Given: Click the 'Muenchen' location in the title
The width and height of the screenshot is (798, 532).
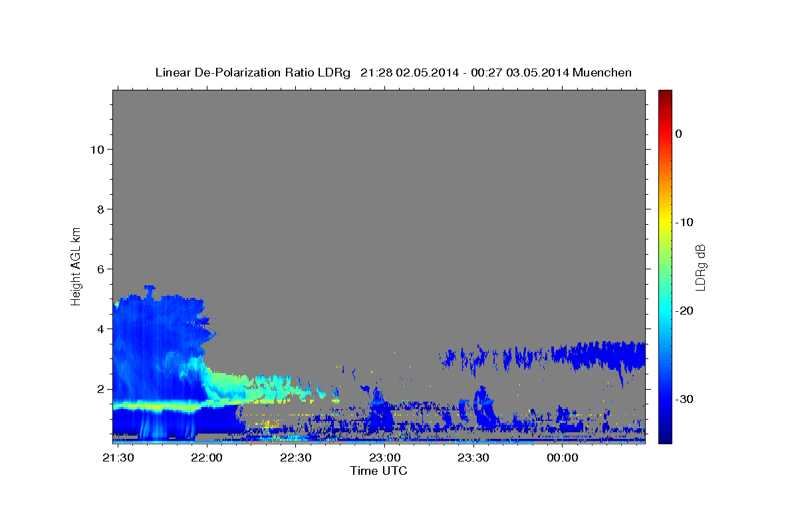Looking at the screenshot, I should tap(602, 72).
